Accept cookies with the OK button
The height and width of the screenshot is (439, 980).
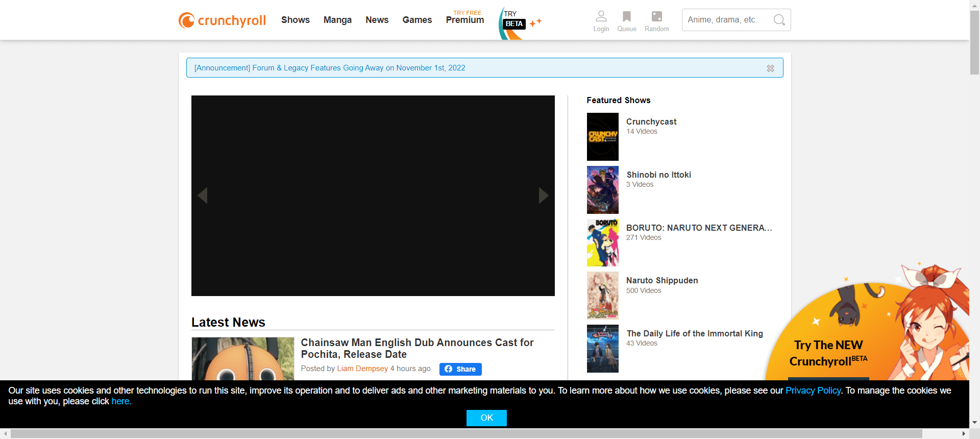tap(486, 418)
